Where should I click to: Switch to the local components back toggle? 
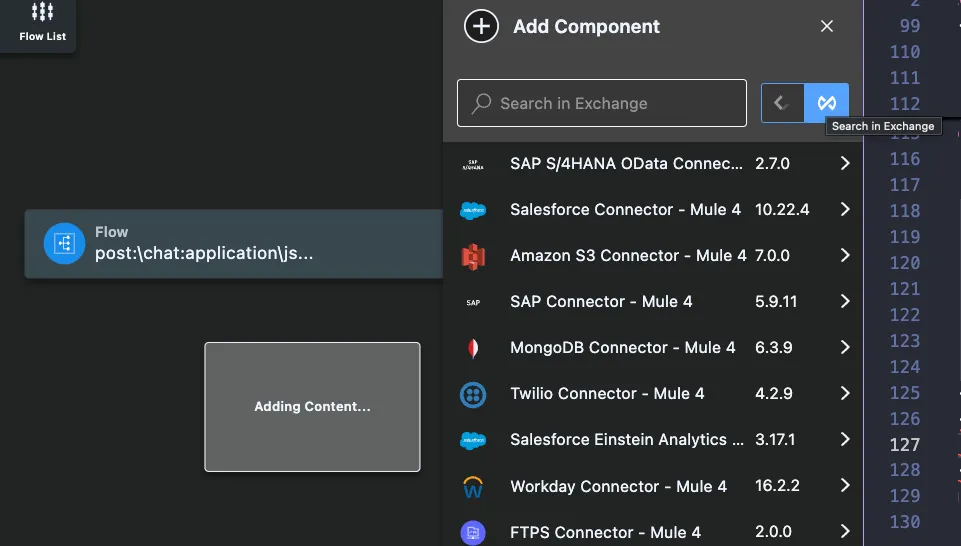[783, 103]
